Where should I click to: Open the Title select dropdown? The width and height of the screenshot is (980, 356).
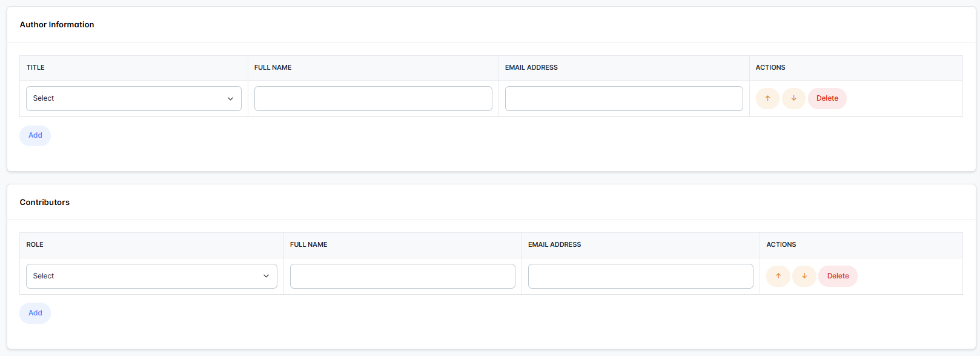click(133, 98)
